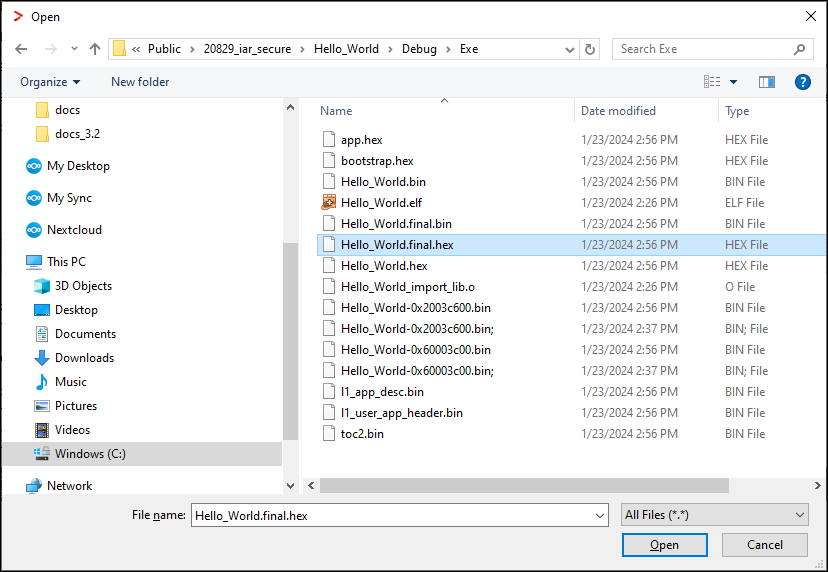Toggle the preview pane

click(767, 82)
